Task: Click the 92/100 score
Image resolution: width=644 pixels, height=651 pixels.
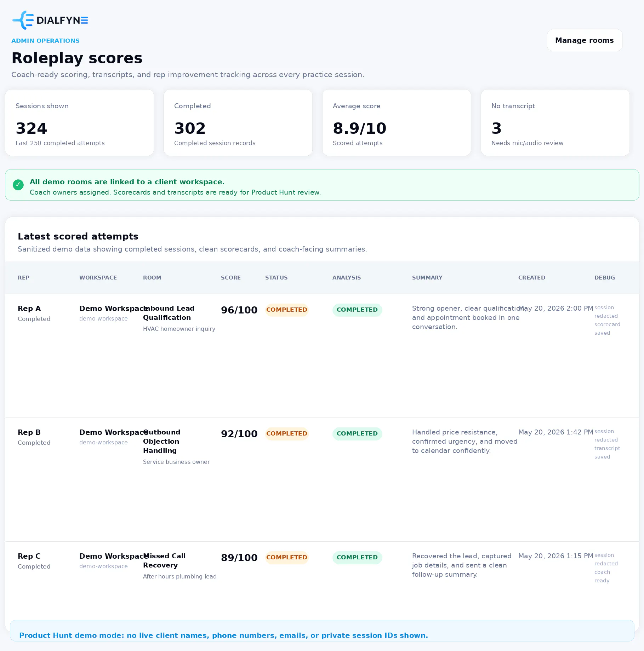Action: click(239, 434)
